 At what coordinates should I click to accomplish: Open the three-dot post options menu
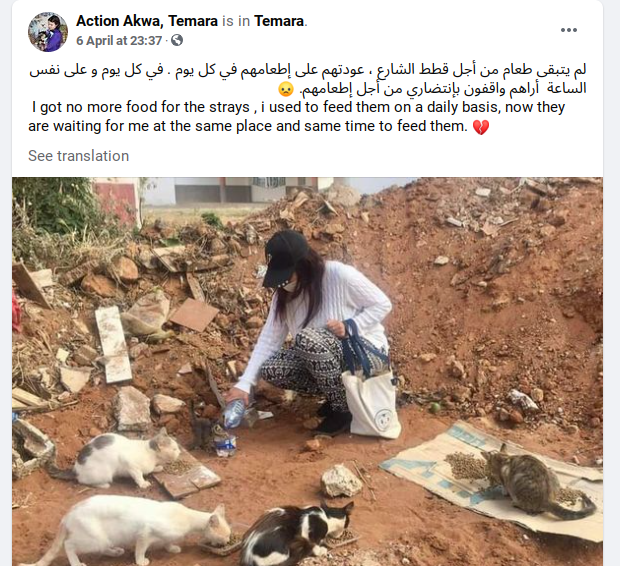(569, 30)
